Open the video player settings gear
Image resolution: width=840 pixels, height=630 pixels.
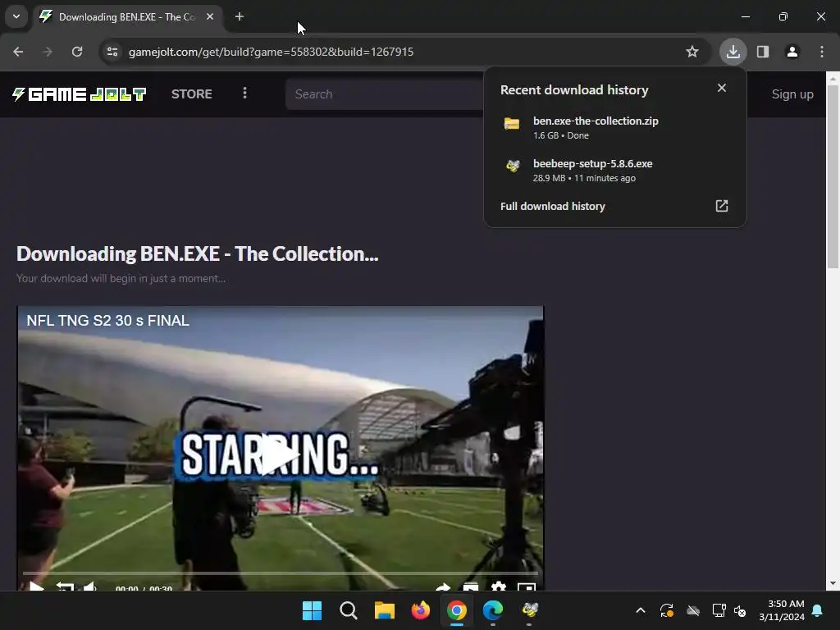click(x=498, y=588)
